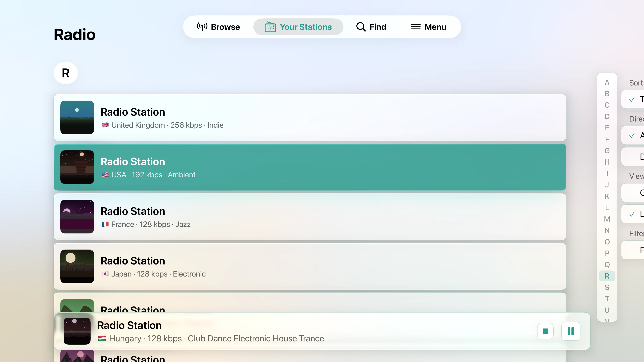This screenshot has width=644, height=362.
Task: Click the Browse antenna icon
Action: [x=202, y=27]
